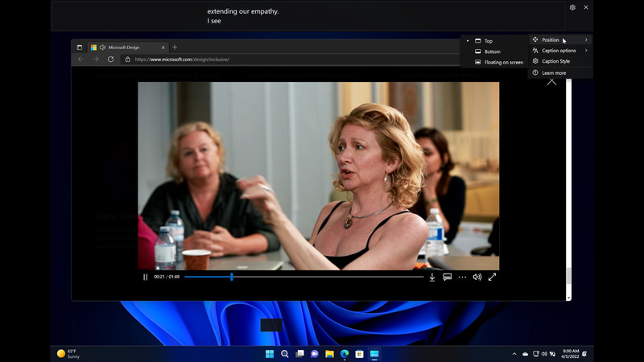Choose Bottom caption position
Viewport: 644px width, 362px height.
click(x=493, y=51)
